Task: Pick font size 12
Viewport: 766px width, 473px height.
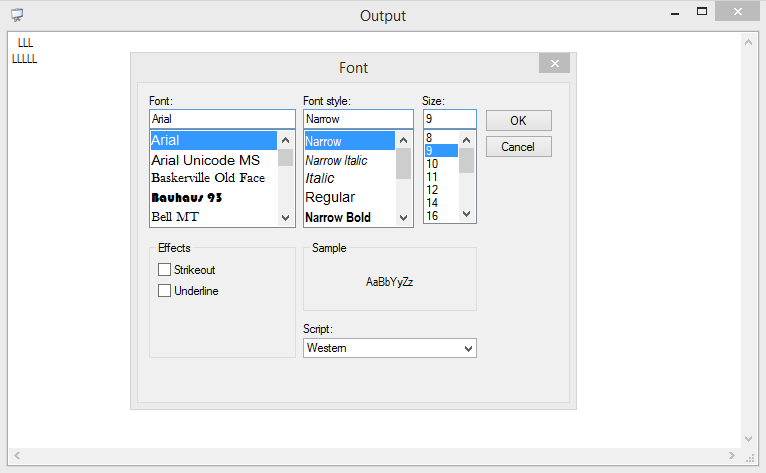Action: (433, 189)
